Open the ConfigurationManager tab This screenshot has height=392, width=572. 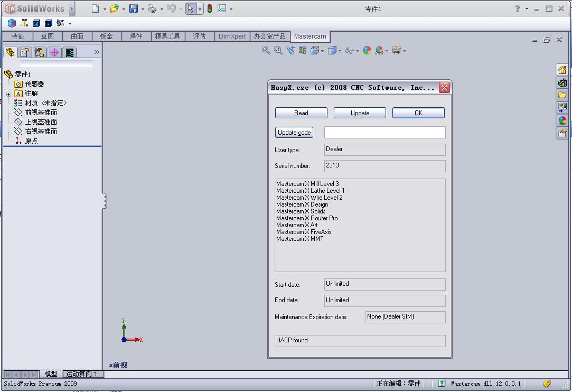pyautogui.click(x=40, y=52)
